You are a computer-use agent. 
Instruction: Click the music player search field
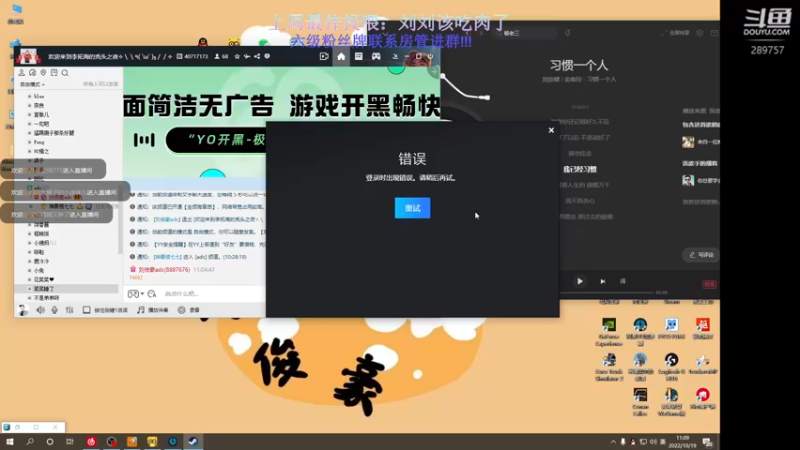point(526,33)
